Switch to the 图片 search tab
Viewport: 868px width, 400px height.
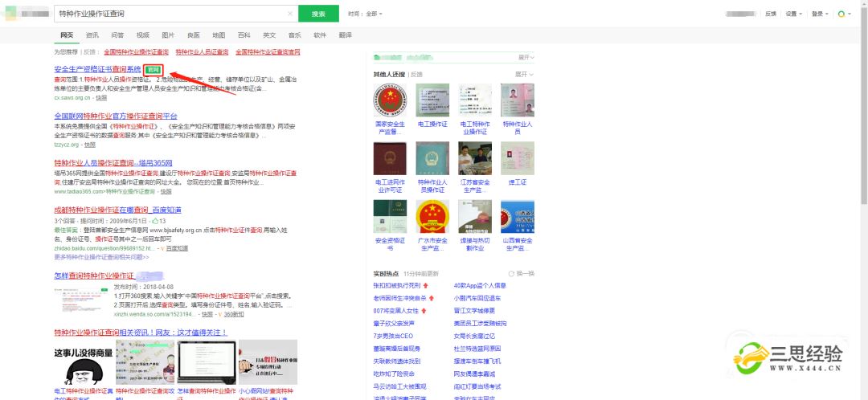168,35
